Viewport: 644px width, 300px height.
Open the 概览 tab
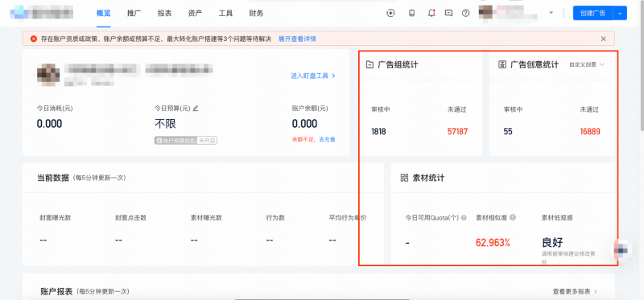[104, 13]
